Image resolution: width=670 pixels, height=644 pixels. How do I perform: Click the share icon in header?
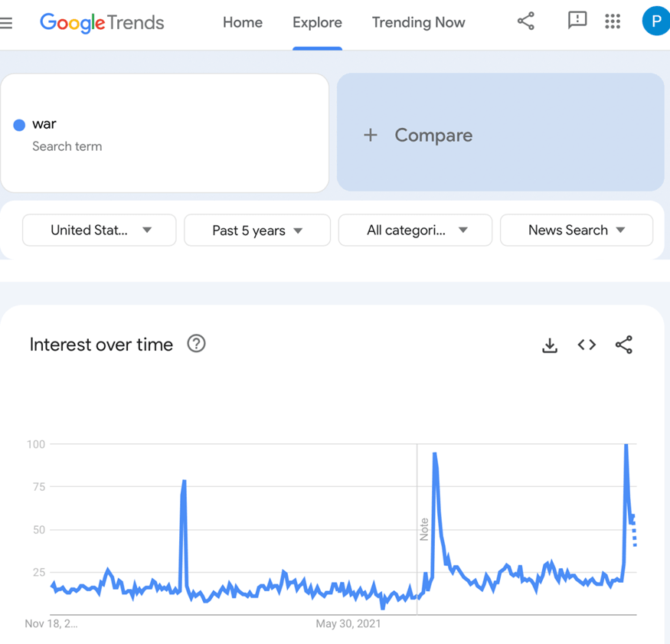[526, 21]
